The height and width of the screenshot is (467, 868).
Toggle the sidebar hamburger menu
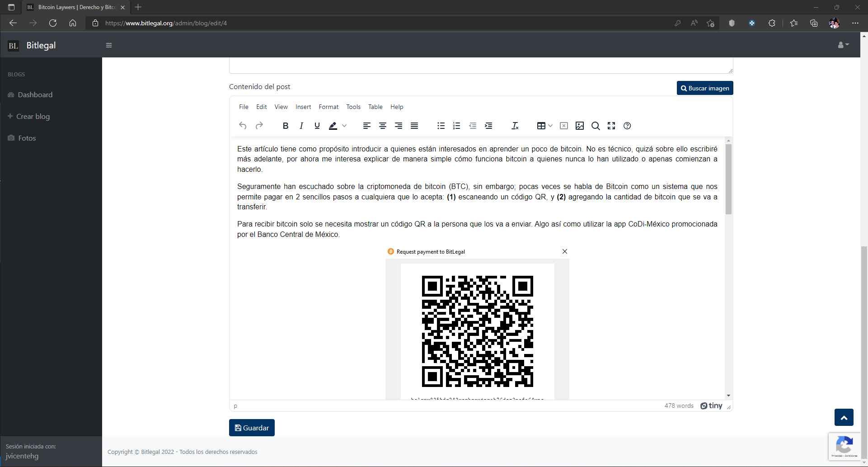109,45
